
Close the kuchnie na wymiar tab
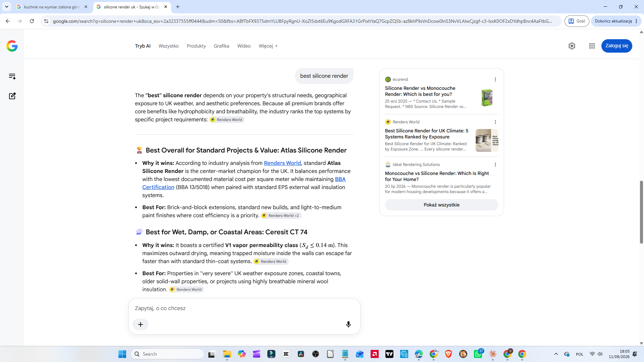point(86,7)
